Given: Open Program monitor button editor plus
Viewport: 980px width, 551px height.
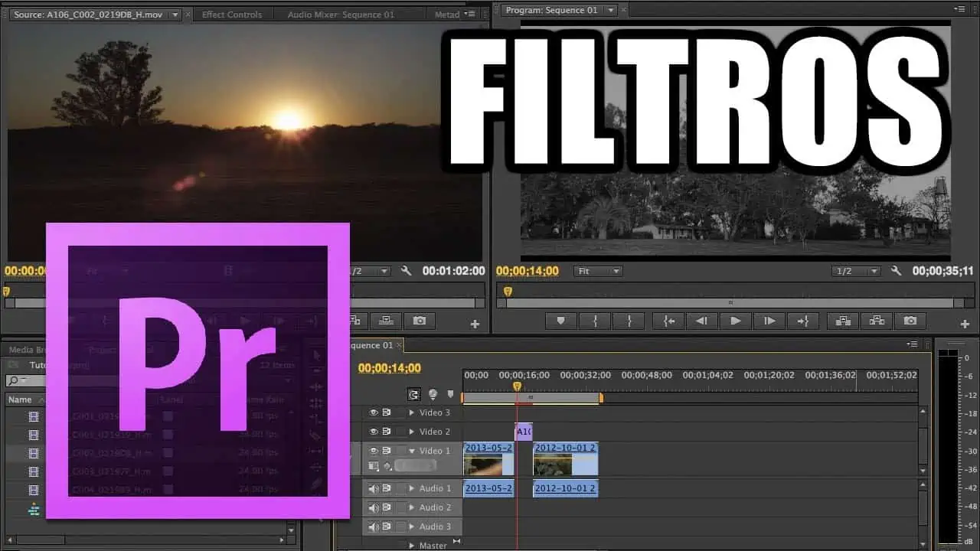Looking at the screenshot, I should tap(965, 324).
